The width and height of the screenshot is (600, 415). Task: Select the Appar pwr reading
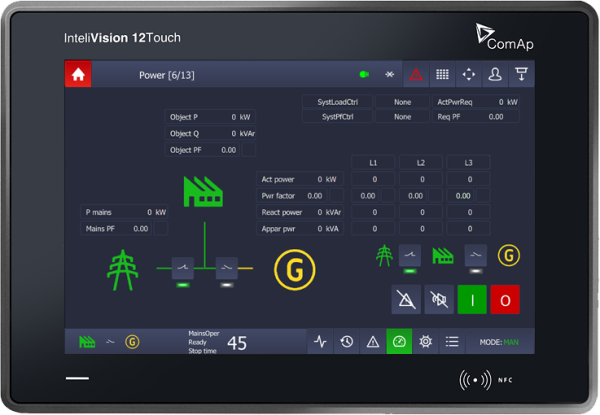tap(300, 229)
